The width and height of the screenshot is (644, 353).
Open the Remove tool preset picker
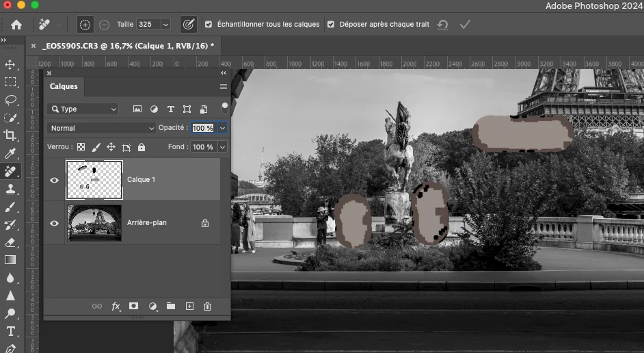59,25
